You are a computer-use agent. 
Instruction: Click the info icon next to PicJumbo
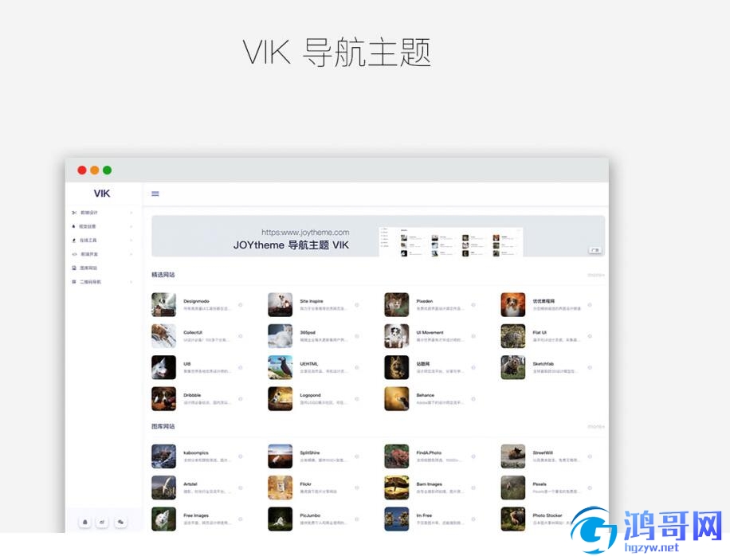click(357, 519)
